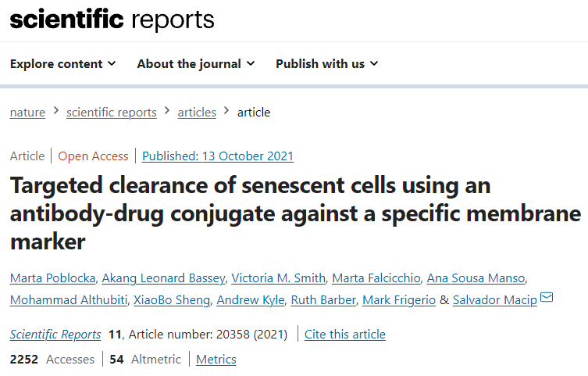The height and width of the screenshot is (376, 588).
Task: Click author Mohammad Althubiti
Action: [69, 300]
